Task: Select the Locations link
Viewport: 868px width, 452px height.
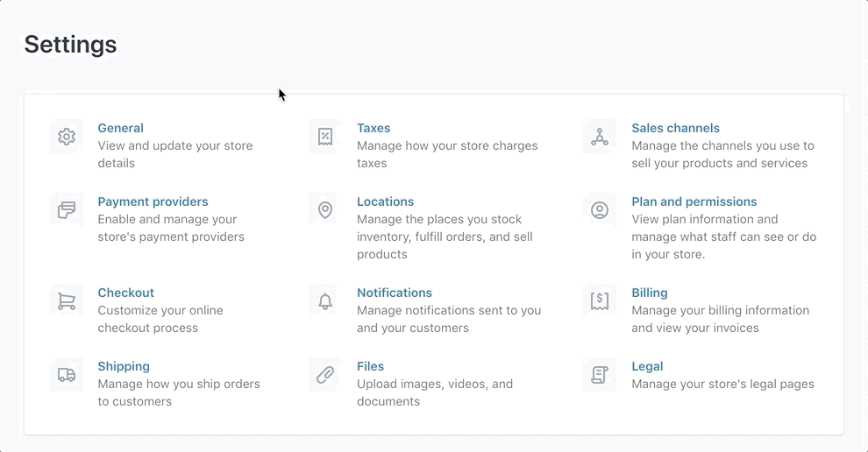Action: [385, 201]
